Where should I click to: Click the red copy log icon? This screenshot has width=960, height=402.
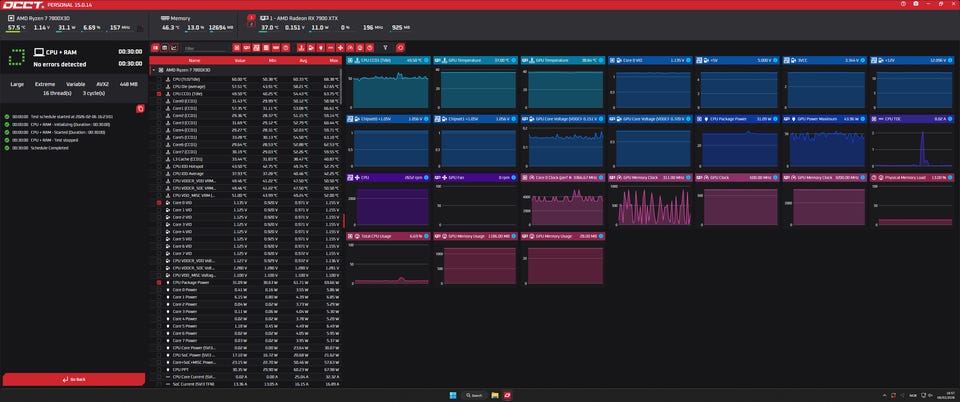(x=140, y=108)
